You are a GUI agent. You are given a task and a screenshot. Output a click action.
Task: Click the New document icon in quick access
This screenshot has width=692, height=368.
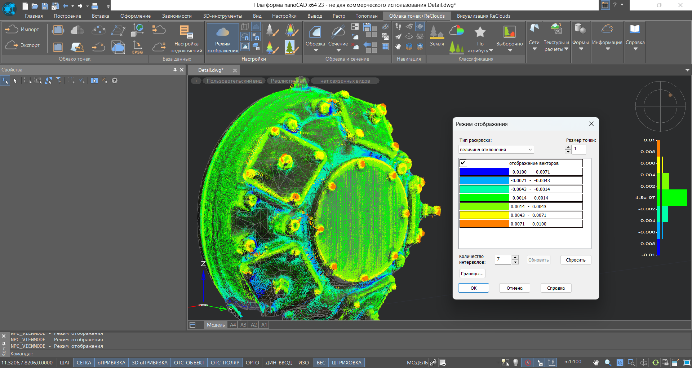click(25, 6)
